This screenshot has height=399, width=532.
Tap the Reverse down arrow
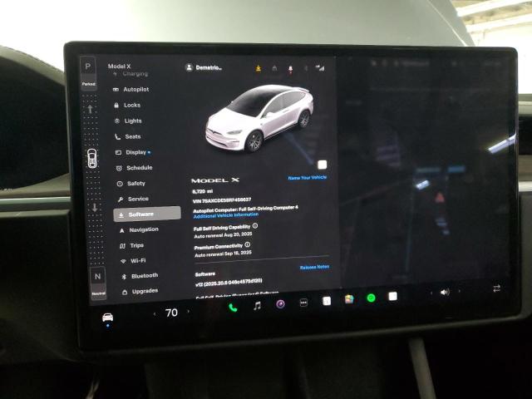(95, 208)
